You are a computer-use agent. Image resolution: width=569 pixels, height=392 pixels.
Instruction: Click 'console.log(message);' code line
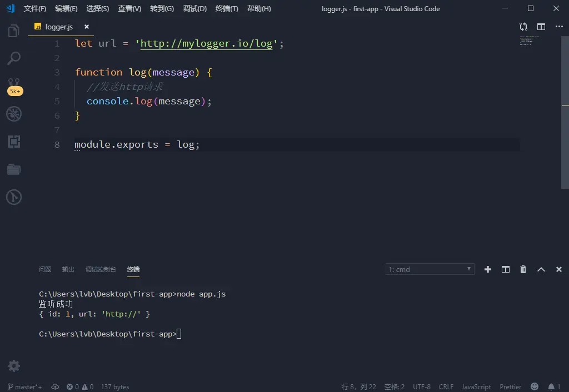tap(149, 101)
